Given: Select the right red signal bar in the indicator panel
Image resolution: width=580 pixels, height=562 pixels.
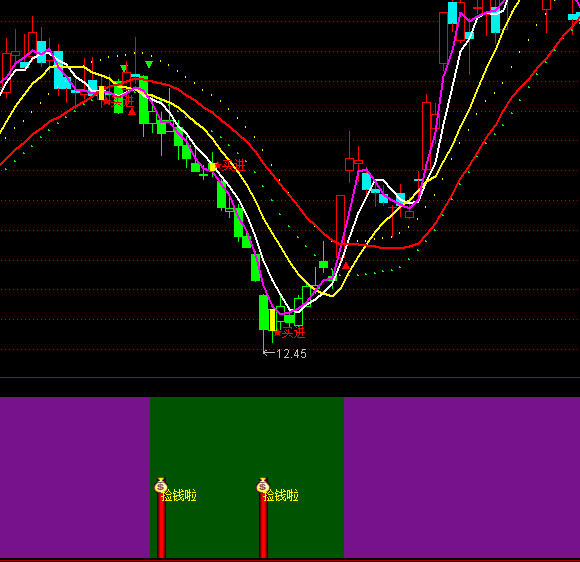Looking at the screenshot, I should click(x=263, y=525).
